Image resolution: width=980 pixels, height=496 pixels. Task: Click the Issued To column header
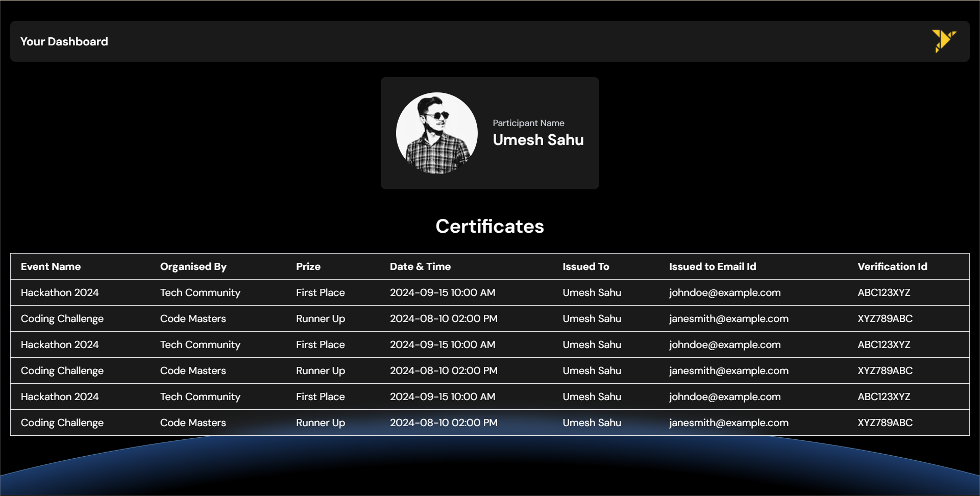pyautogui.click(x=585, y=266)
